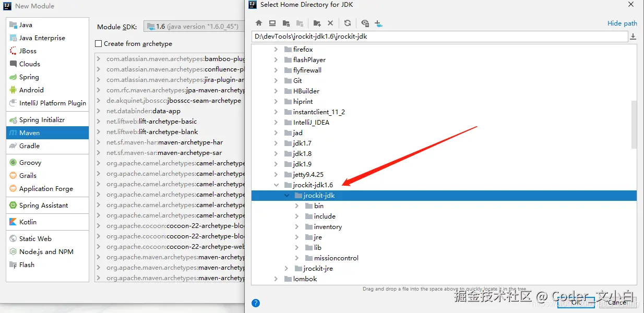The image size is (644, 313).
Task: Collapse the jrockit-jdk1.6 folder
Action: pyautogui.click(x=277, y=185)
